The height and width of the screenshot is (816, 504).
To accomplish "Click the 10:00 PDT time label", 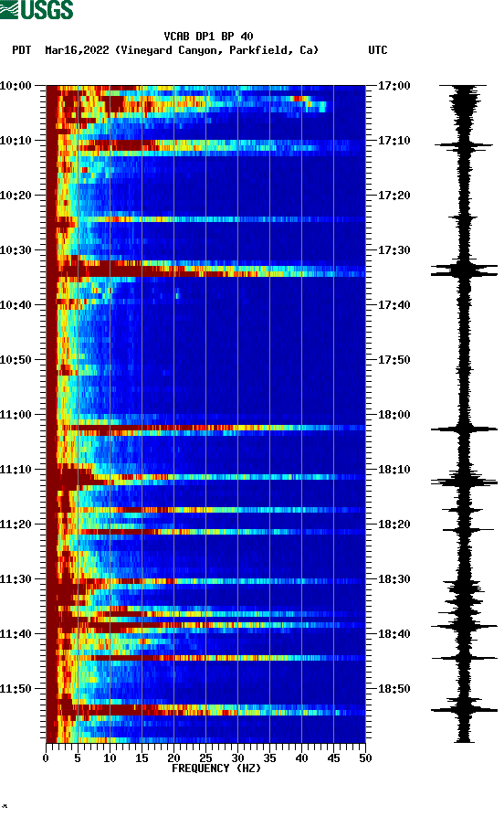I will (16, 85).
